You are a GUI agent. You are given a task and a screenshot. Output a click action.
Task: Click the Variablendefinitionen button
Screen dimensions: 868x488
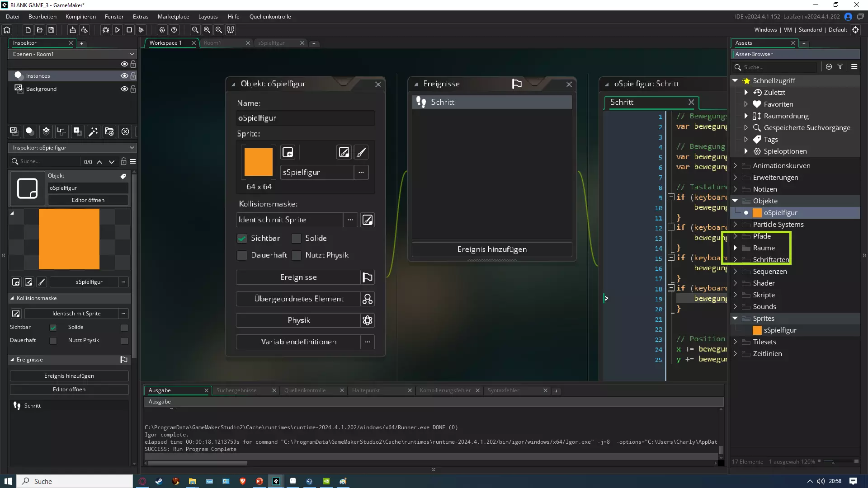[298, 342]
